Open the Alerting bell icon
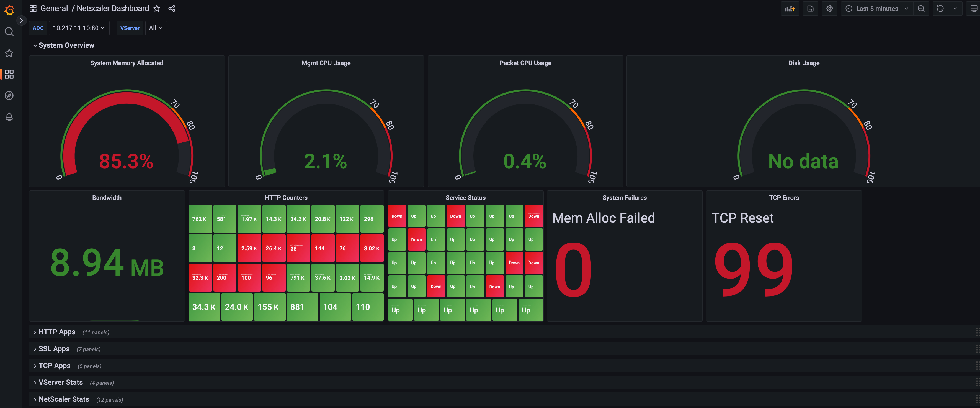The width and height of the screenshot is (980, 408). point(9,117)
